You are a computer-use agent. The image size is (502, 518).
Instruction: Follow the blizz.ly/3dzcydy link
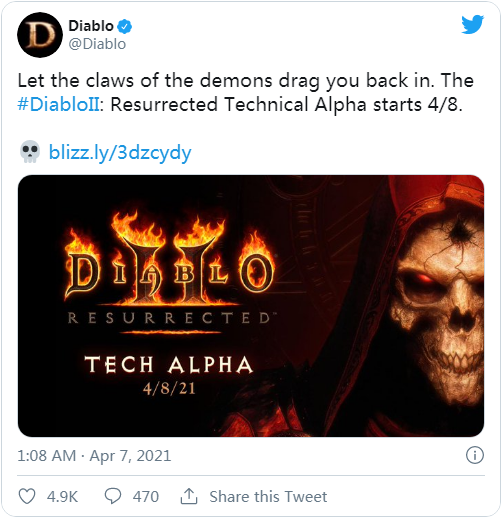tap(120, 153)
